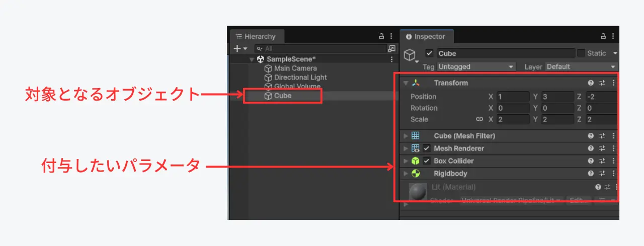
Task: Open SampleScene three-dot context menu
Action: 392,59
